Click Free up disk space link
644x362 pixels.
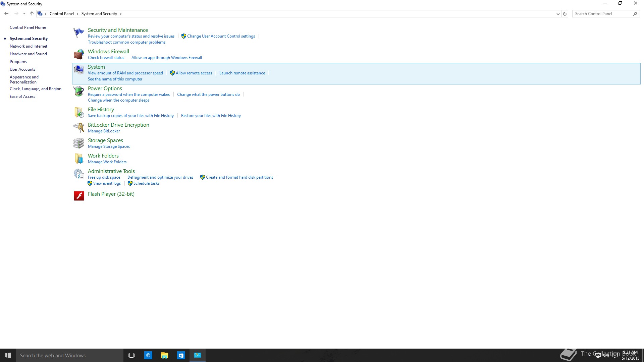(104, 177)
